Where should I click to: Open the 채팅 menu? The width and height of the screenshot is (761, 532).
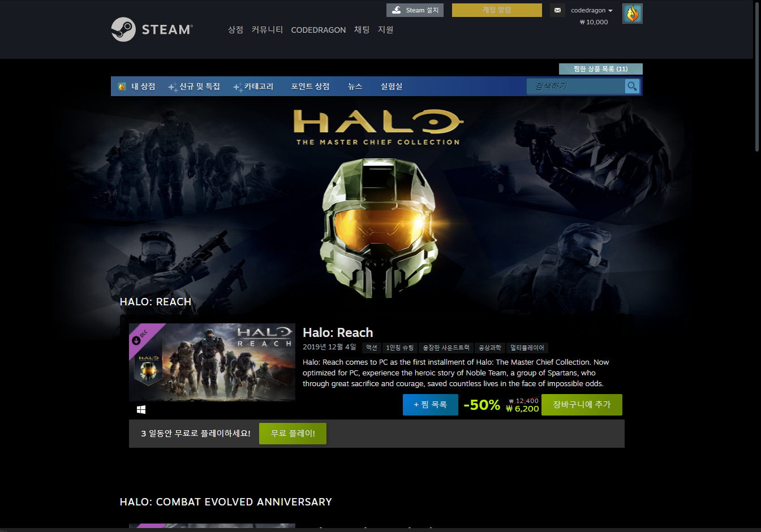coord(362,29)
